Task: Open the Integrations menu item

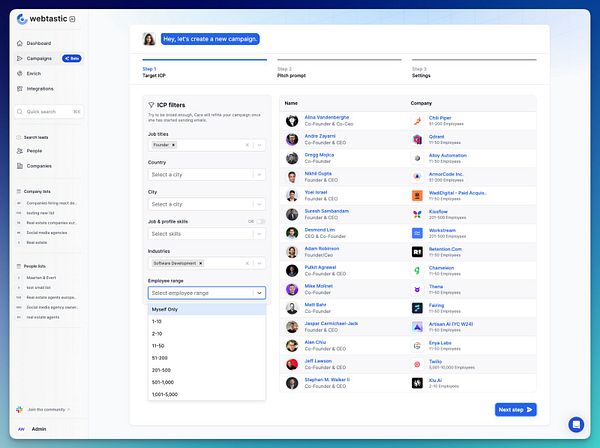Action: 40,89
